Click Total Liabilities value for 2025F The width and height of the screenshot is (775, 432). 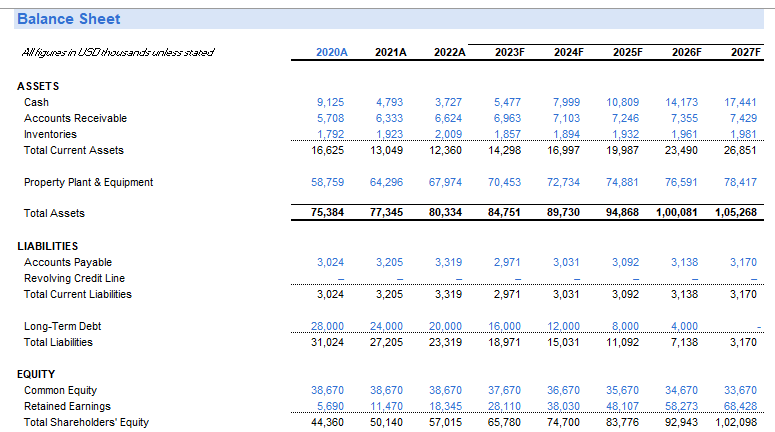622,342
